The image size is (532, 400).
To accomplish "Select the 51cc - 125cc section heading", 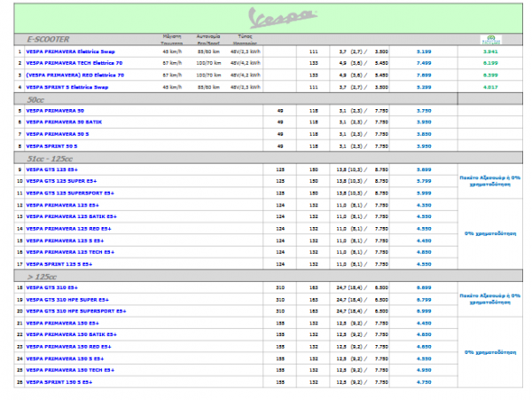I will point(50,159).
